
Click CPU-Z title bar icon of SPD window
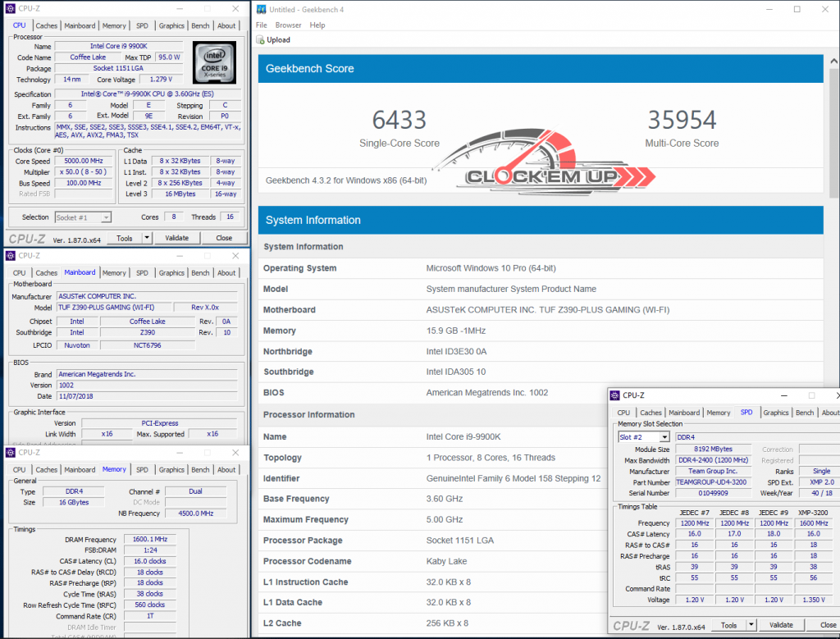(615, 395)
